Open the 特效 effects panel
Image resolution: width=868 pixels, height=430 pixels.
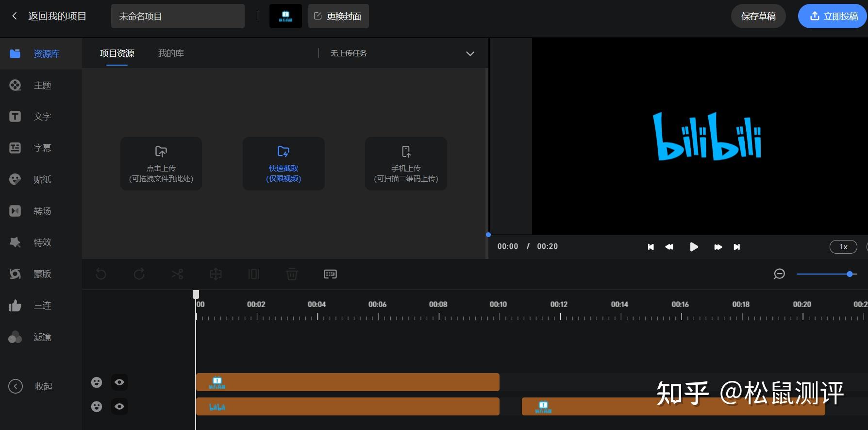pos(41,242)
